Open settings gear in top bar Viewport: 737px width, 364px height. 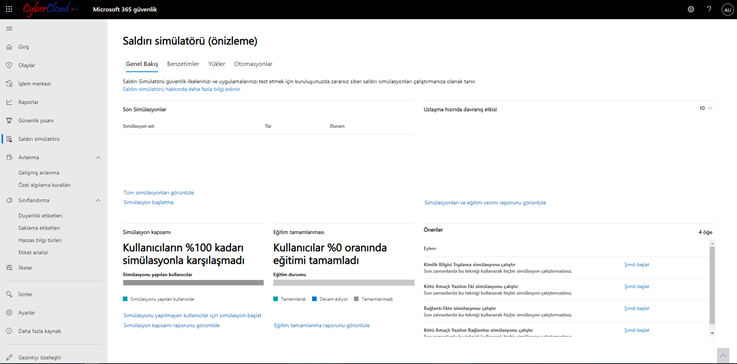[x=690, y=9]
